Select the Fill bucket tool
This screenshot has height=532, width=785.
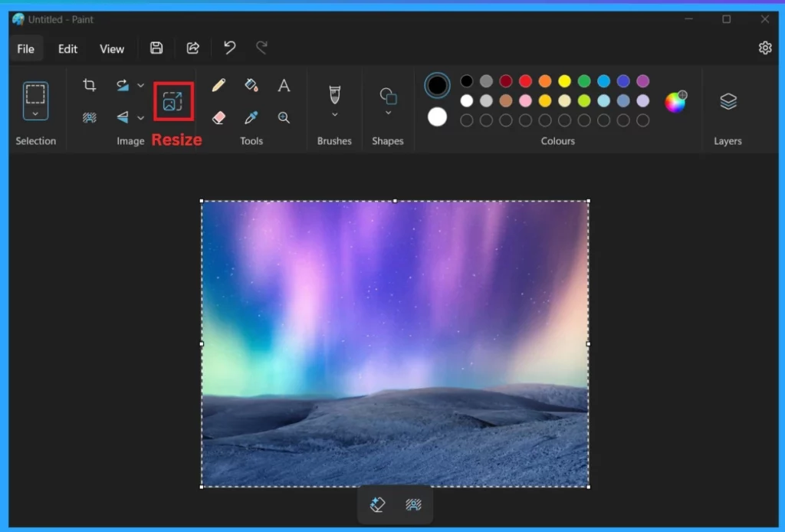click(251, 85)
